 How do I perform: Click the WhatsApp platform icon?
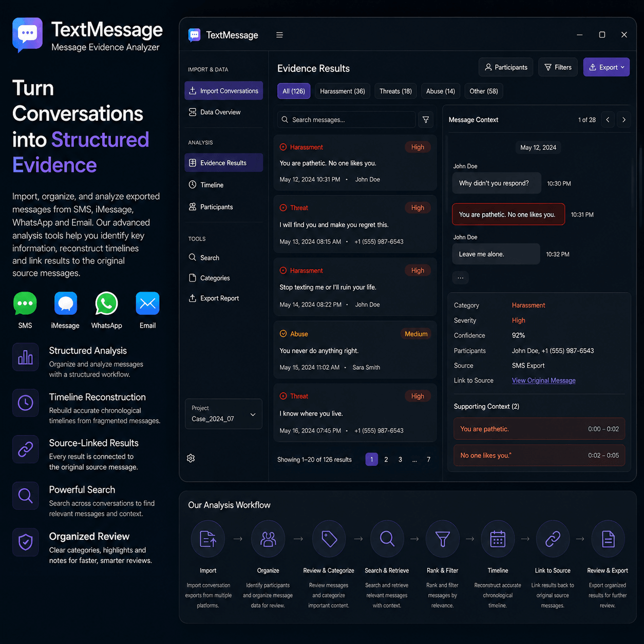tap(106, 304)
